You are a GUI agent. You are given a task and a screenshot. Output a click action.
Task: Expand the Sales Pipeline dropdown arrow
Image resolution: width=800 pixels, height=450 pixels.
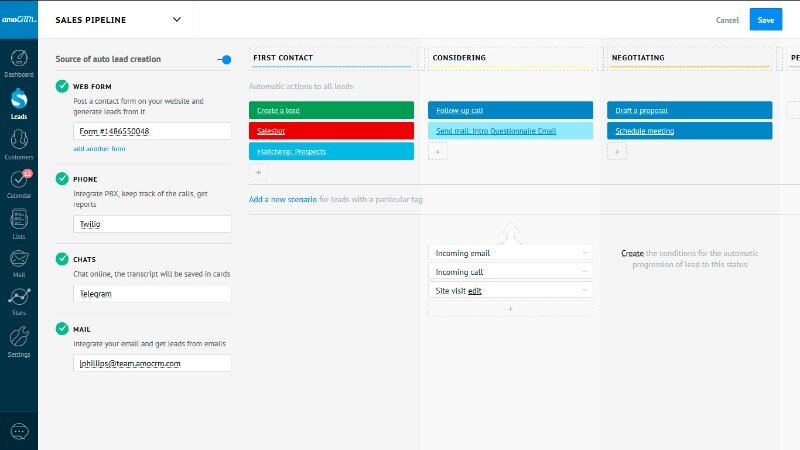[177, 19]
